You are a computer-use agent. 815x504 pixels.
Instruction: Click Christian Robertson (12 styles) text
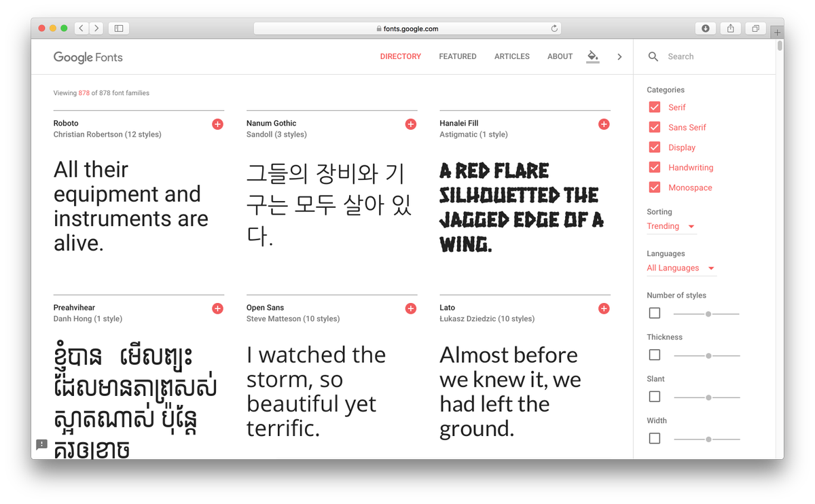click(107, 134)
